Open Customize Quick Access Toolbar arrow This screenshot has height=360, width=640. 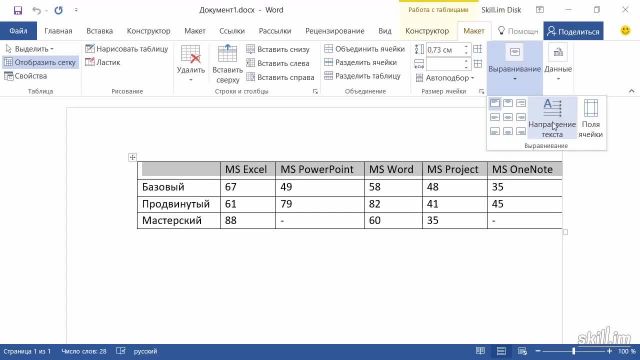point(76,10)
